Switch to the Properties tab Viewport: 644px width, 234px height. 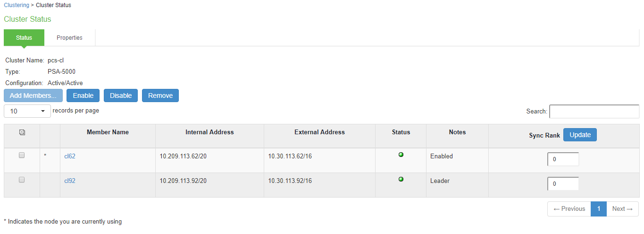coord(70,38)
